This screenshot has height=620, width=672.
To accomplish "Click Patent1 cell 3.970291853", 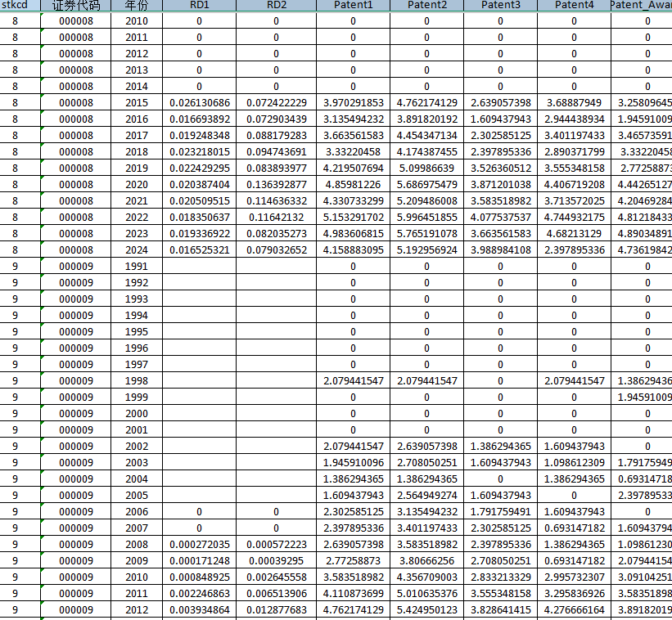I will pyautogui.click(x=353, y=103).
